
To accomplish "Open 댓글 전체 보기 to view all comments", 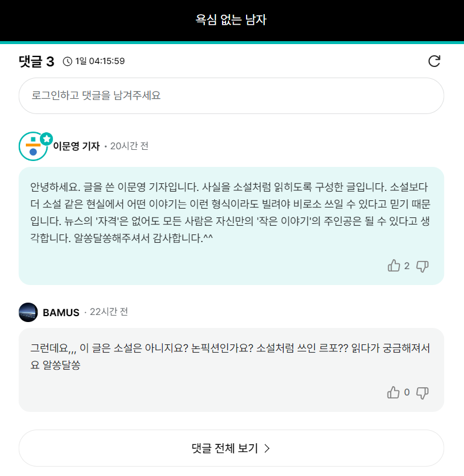I will click(231, 448).
